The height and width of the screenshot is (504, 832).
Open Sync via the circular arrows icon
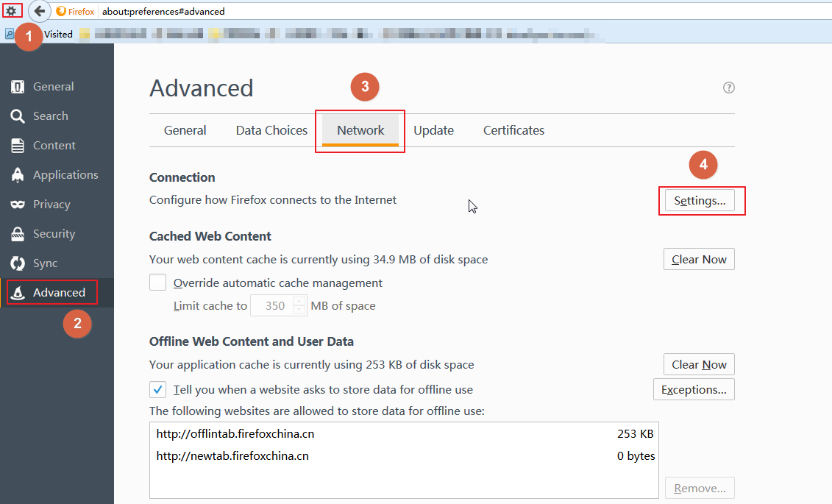click(18, 263)
